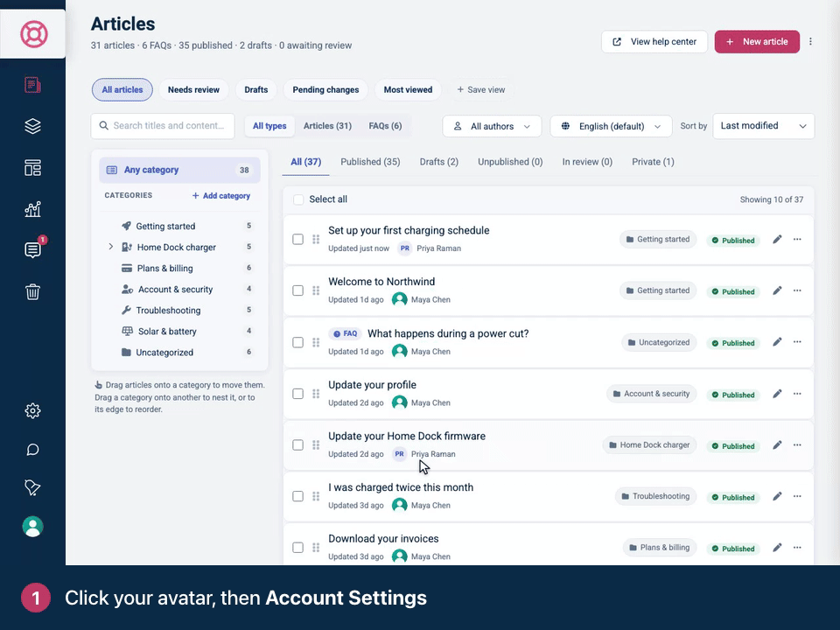Select 'What happens during a power cut?' checkbox
The height and width of the screenshot is (630, 840).
[297, 342]
